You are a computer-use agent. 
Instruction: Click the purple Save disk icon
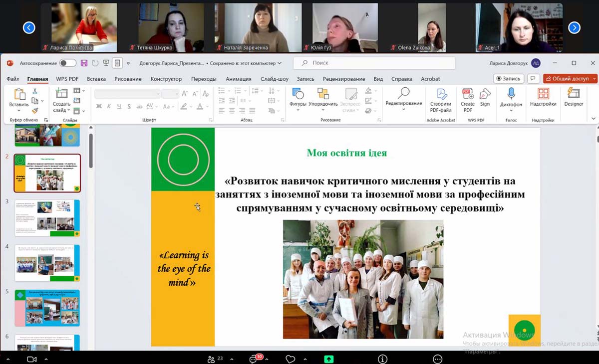84,63
